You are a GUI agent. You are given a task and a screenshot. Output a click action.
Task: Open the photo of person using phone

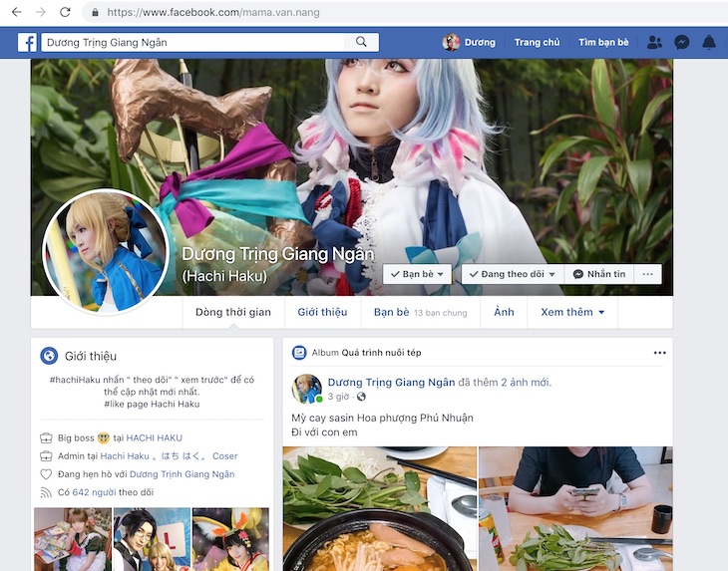(575, 509)
